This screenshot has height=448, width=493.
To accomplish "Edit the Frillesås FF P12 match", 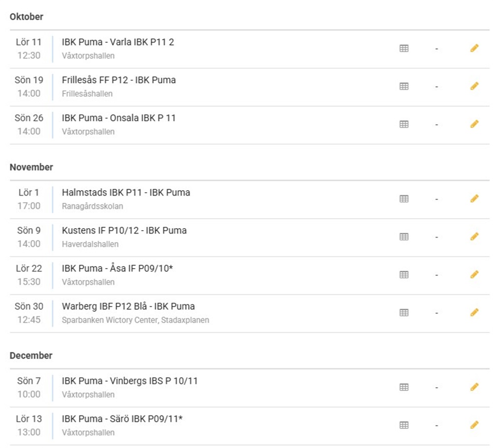I will point(474,86).
